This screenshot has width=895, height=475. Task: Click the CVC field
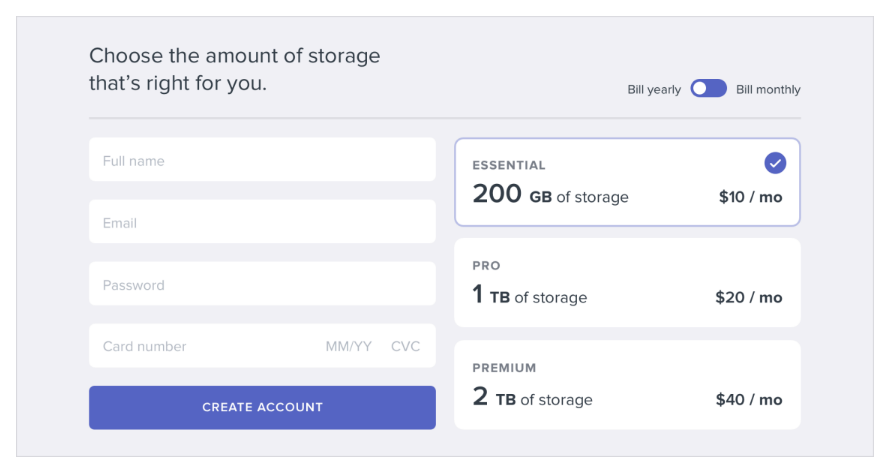click(x=405, y=346)
